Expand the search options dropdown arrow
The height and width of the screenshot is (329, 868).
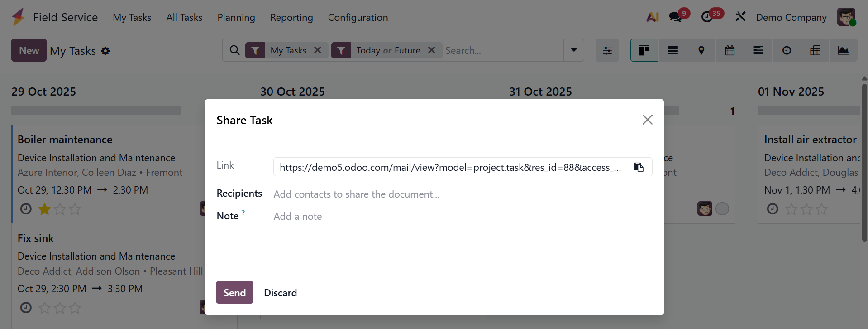point(573,50)
